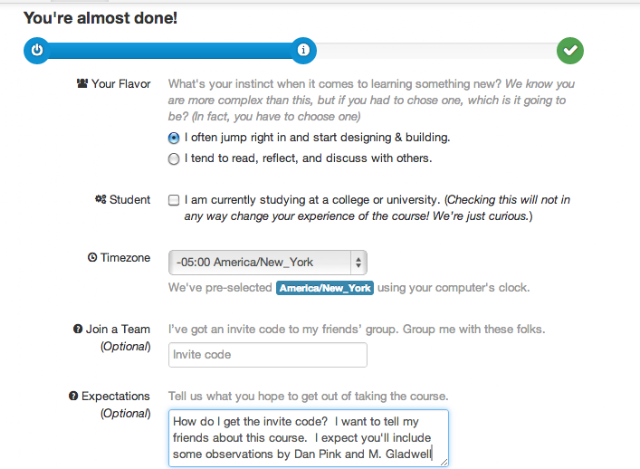Click the timezone dropdown stepper arrows

coord(359,263)
